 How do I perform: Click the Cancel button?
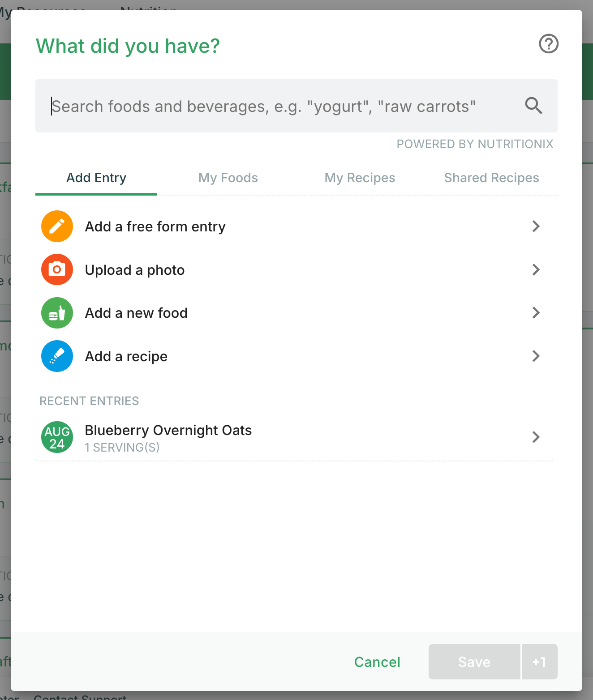coord(377,662)
